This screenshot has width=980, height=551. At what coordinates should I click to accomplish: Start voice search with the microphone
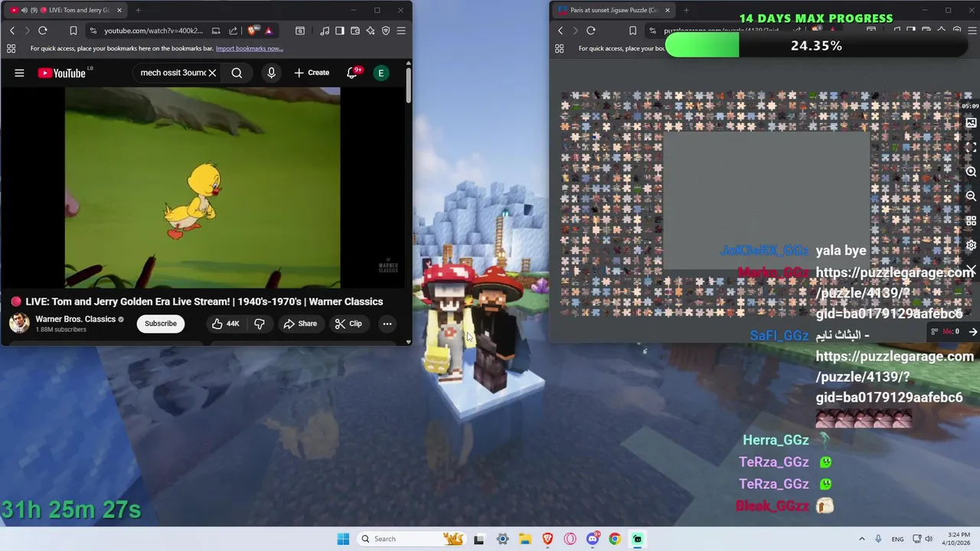click(x=271, y=73)
